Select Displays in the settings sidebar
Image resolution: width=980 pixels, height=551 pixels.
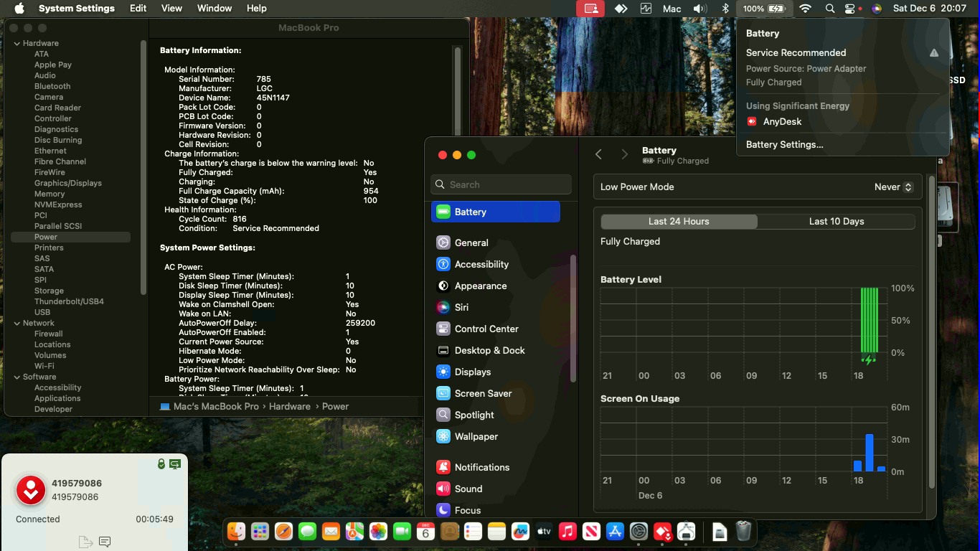point(472,372)
